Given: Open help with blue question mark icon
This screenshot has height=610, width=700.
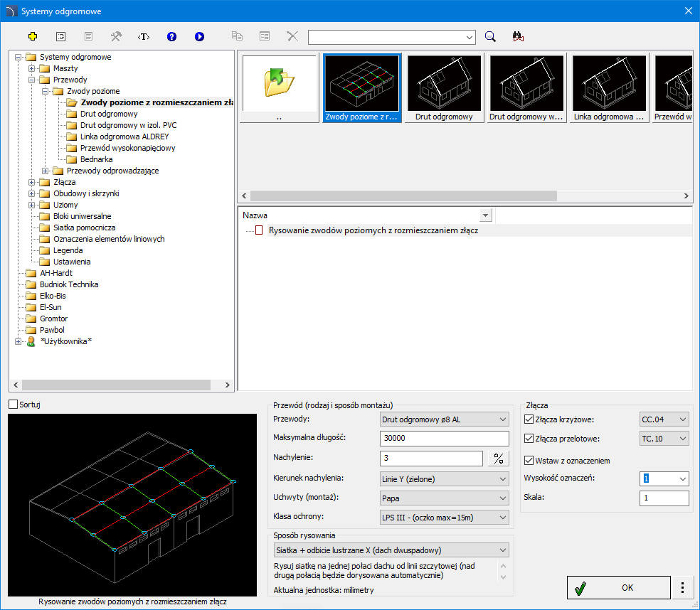Looking at the screenshot, I should coord(171,36).
